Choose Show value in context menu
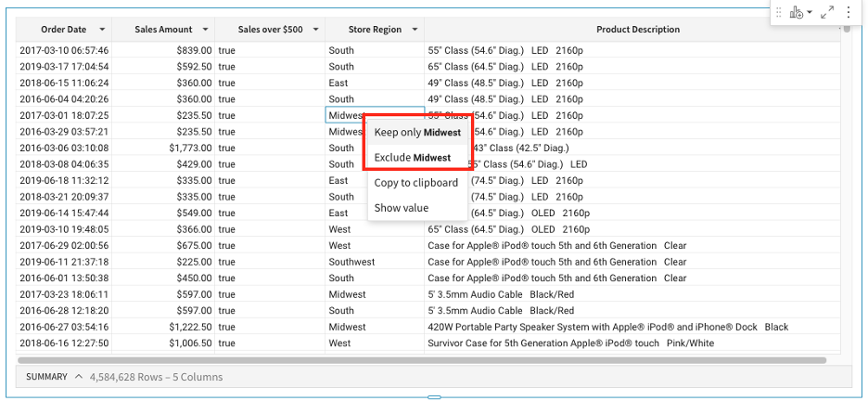This screenshot has width=868, height=401. (401, 208)
